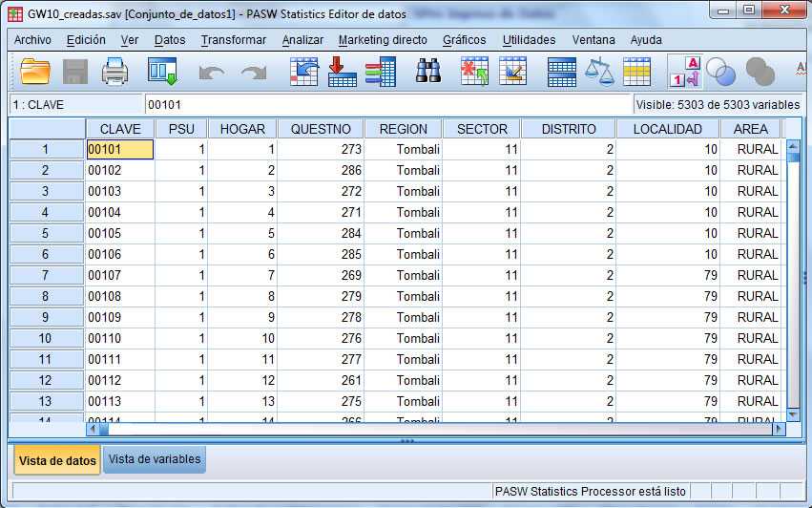Click the REGION column header
The width and height of the screenshot is (812, 508).
coord(403,129)
